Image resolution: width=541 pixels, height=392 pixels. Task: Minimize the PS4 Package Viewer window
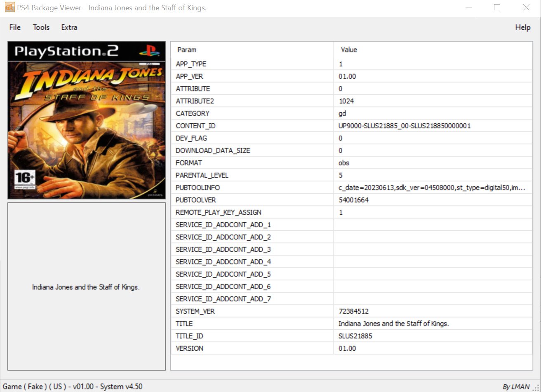[468, 7]
